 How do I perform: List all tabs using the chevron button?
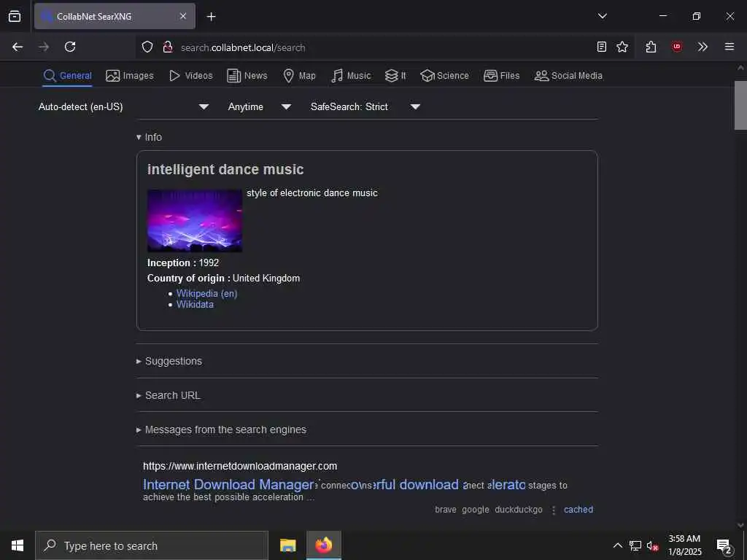tap(602, 16)
